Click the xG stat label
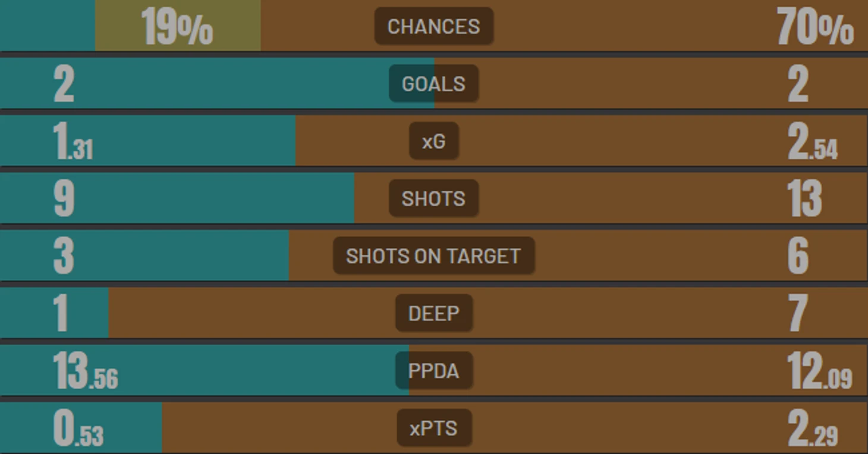The height and width of the screenshot is (454, 868). (433, 141)
